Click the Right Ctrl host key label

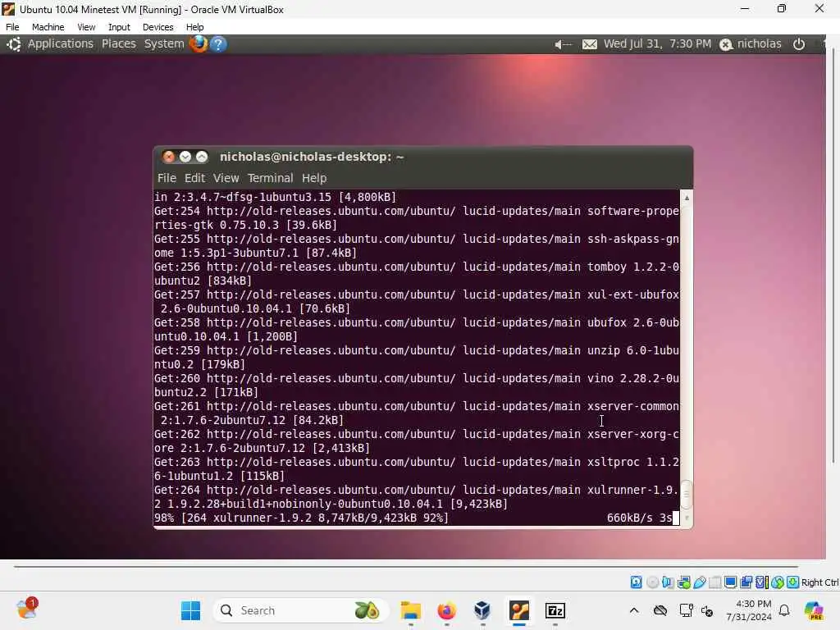click(819, 582)
